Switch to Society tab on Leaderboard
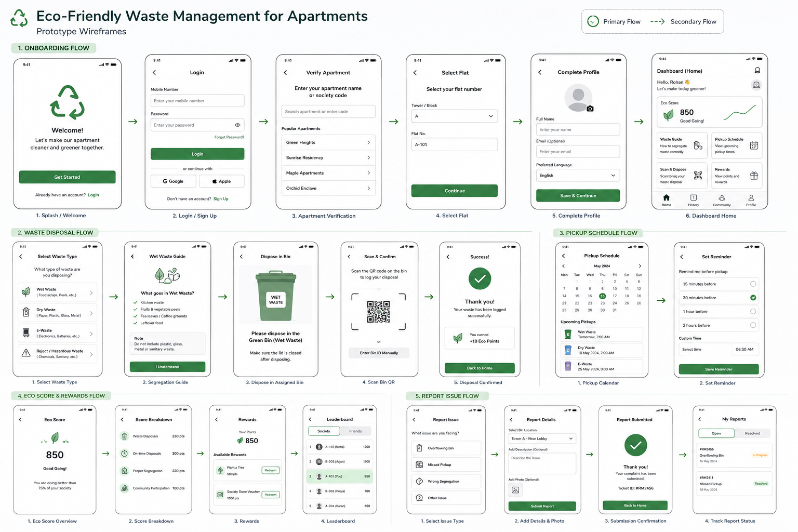The height and width of the screenshot is (532, 798). point(324,431)
